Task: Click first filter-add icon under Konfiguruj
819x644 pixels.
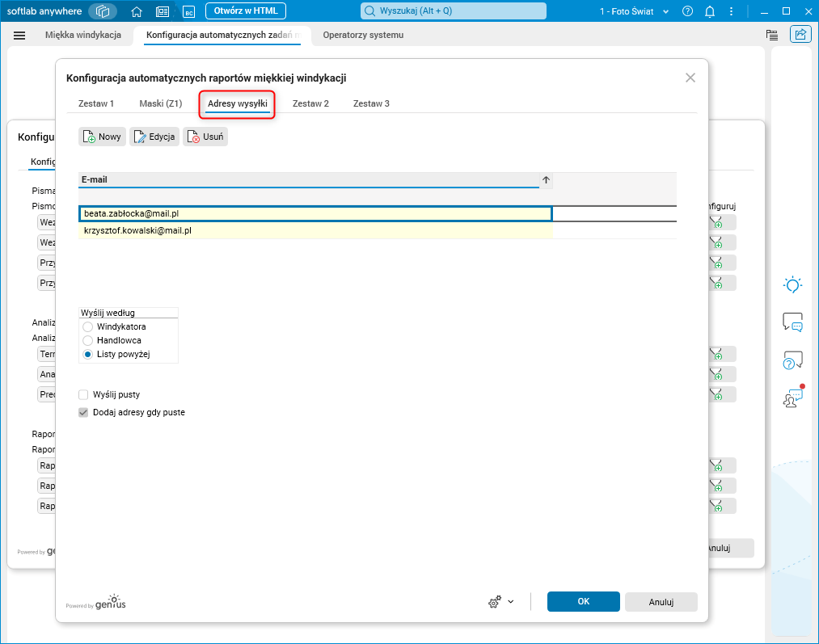Action: pyautogui.click(x=722, y=222)
